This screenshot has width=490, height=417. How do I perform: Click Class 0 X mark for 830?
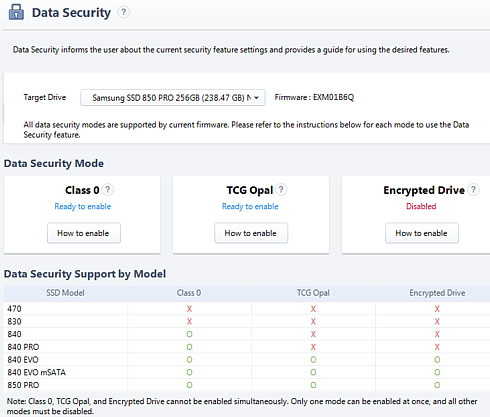[x=189, y=322]
